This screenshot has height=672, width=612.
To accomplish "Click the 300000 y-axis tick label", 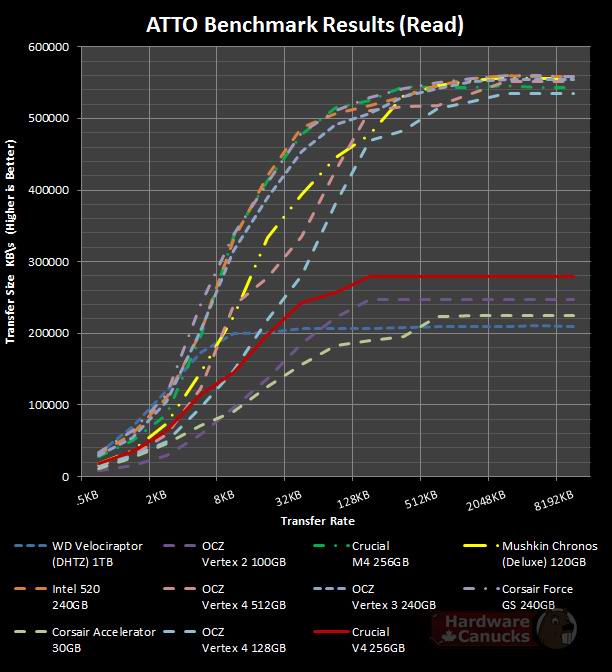I will [48, 262].
